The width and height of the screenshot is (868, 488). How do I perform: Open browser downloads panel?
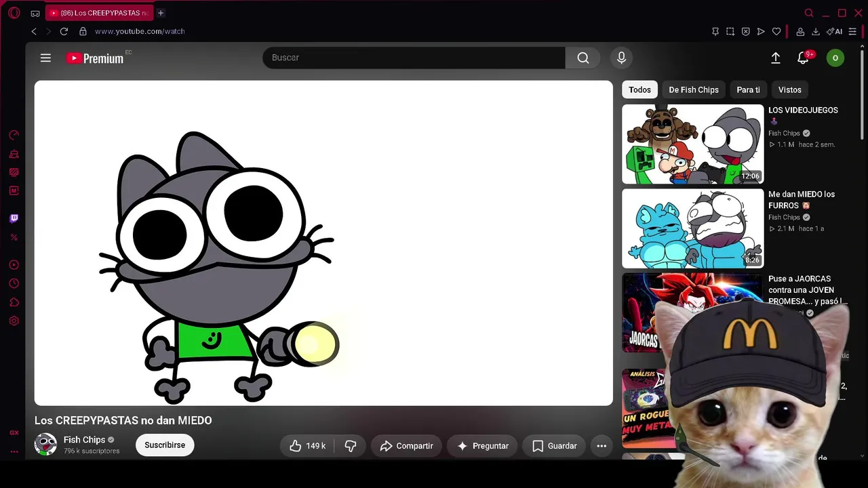point(816,31)
